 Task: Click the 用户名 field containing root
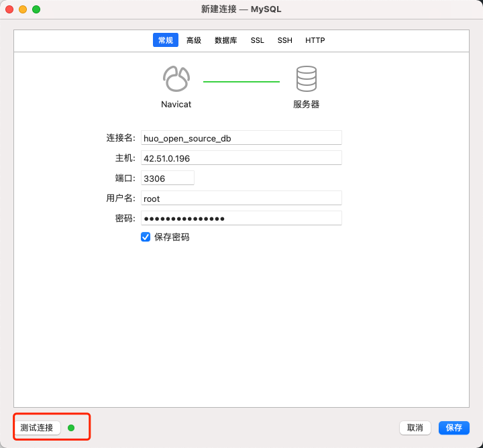241,198
